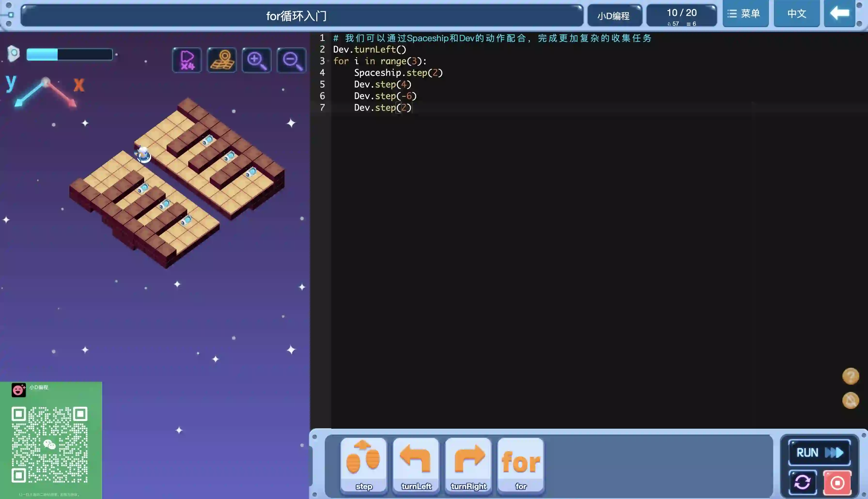Click the energy progress bar
The height and width of the screenshot is (499, 868).
70,55
